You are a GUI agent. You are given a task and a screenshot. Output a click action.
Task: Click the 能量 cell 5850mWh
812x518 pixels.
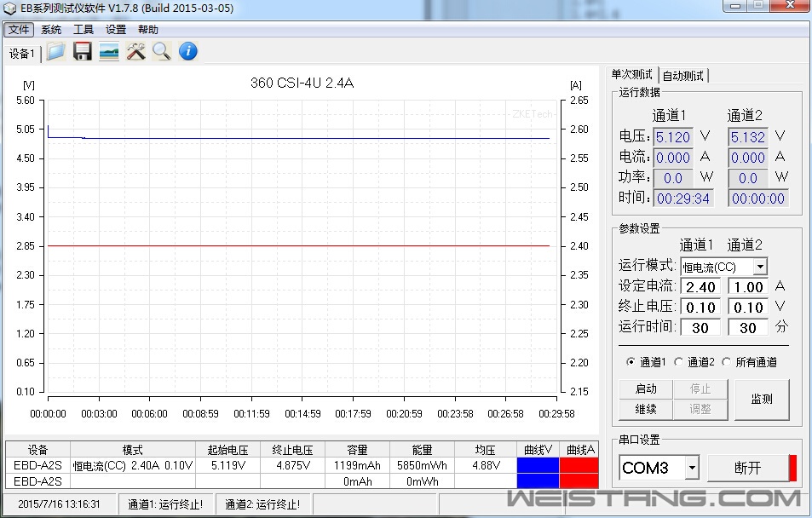pyautogui.click(x=422, y=465)
